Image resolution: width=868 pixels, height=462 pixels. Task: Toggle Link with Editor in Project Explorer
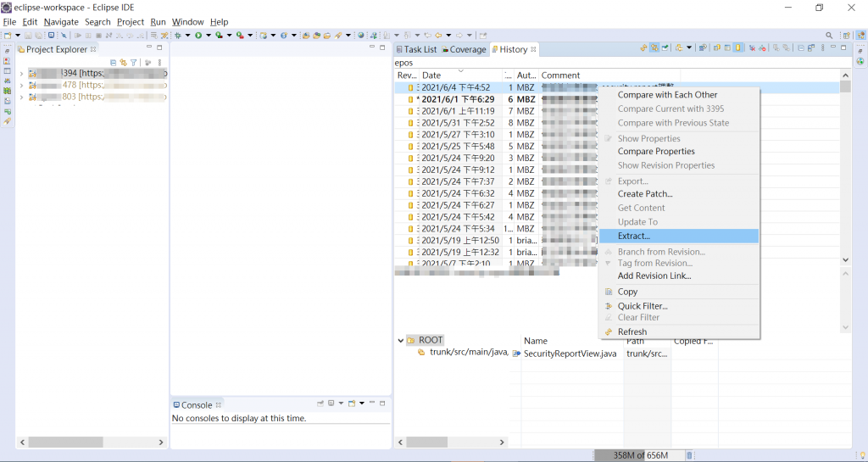pyautogui.click(x=124, y=63)
